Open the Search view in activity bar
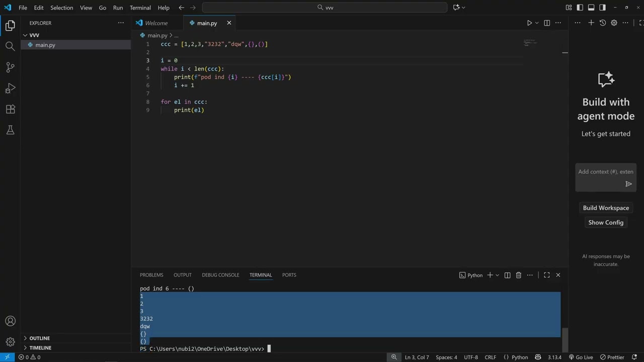 point(10,46)
